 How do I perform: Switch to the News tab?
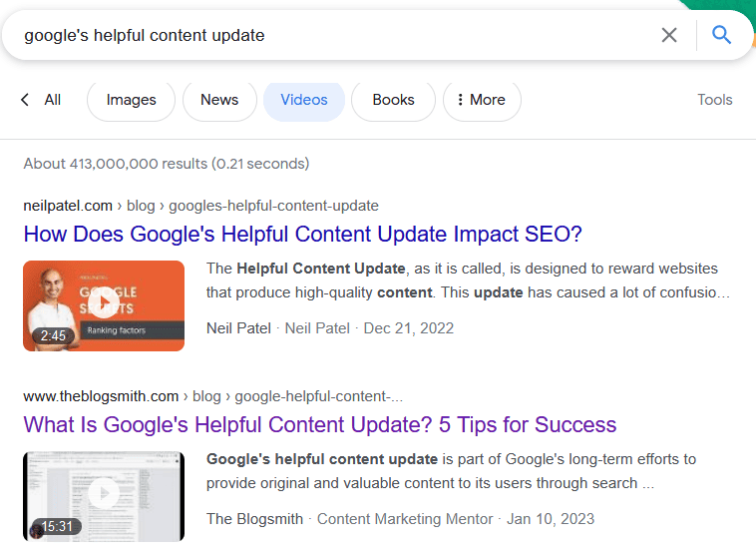point(219,100)
